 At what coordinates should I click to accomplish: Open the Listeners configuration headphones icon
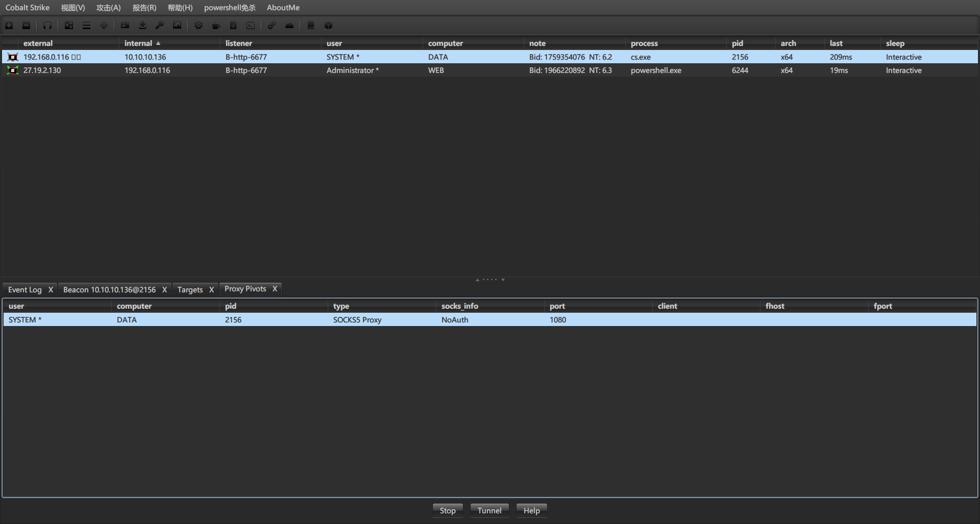click(x=47, y=26)
